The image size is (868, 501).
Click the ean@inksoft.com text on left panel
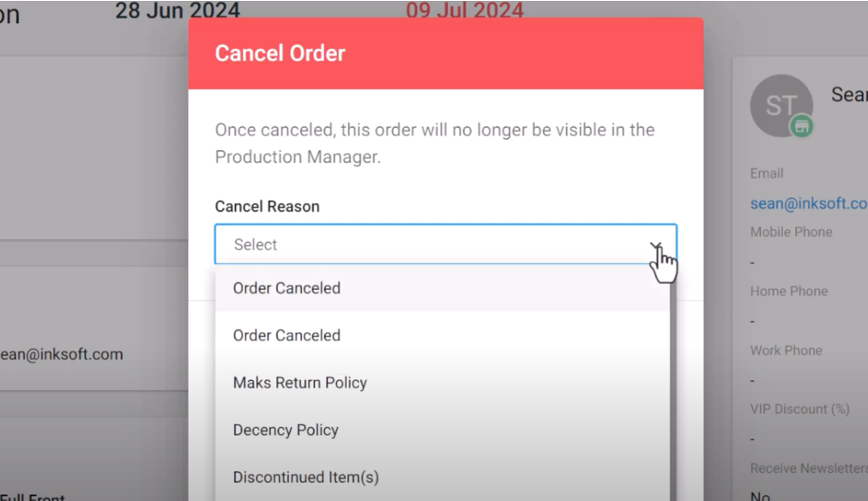[x=62, y=354]
